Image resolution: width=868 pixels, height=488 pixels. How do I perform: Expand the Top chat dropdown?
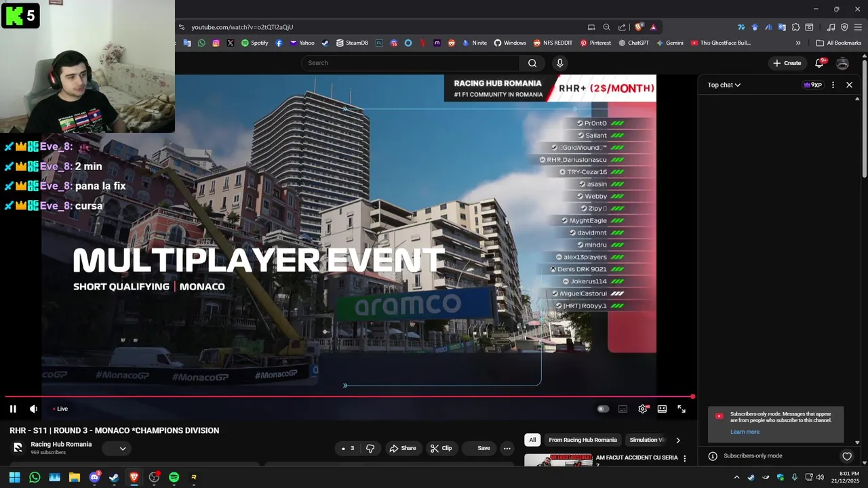click(x=724, y=85)
